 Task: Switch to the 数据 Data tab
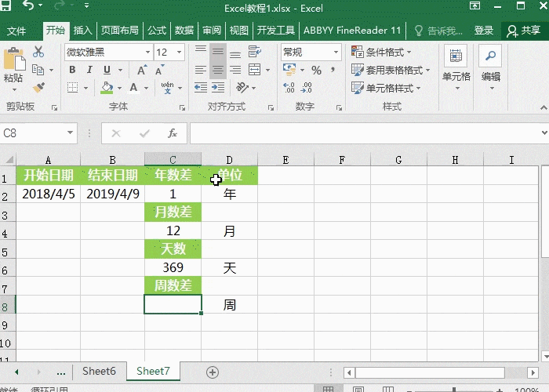(184, 31)
